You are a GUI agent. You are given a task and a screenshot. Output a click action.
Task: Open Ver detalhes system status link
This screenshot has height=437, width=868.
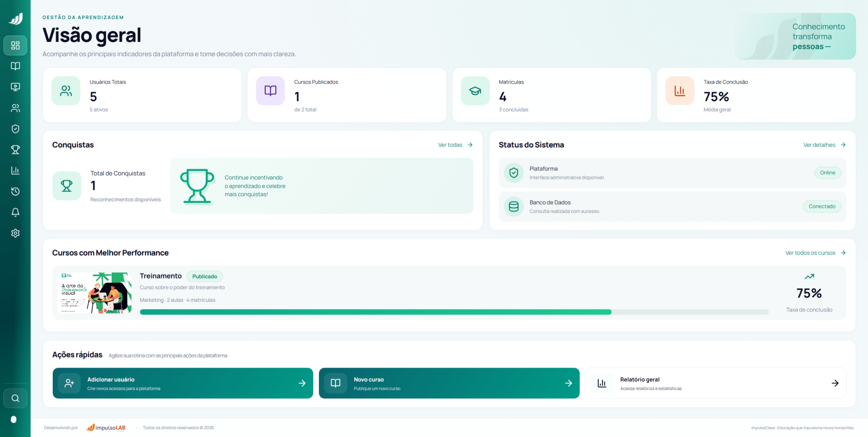[x=824, y=145]
